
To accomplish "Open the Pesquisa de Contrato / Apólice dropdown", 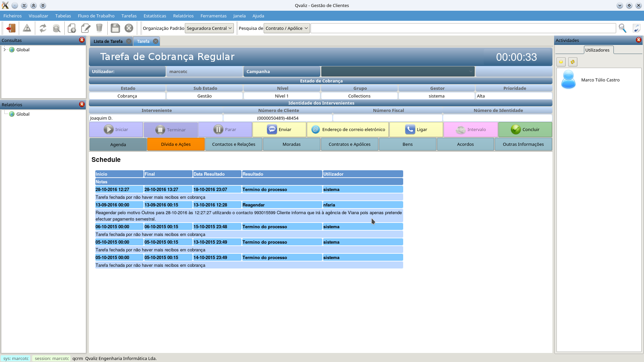I will click(x=286, y=28).
